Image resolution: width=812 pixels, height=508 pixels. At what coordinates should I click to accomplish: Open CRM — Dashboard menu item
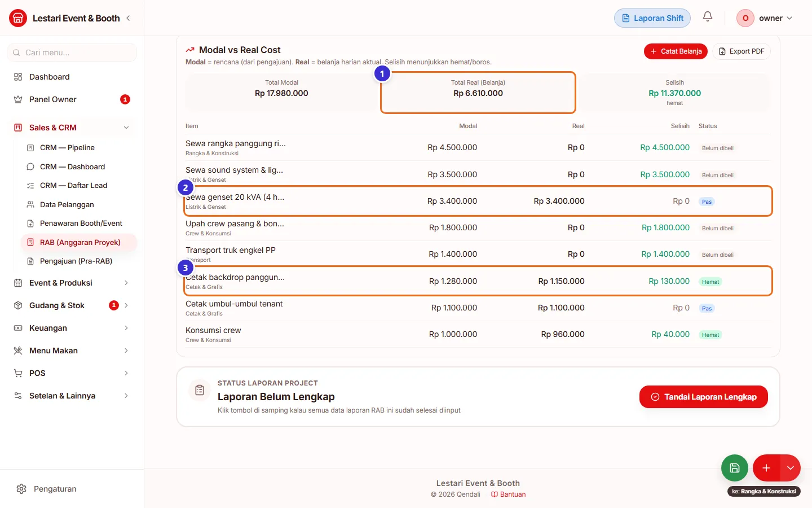(x=79, y=167)
